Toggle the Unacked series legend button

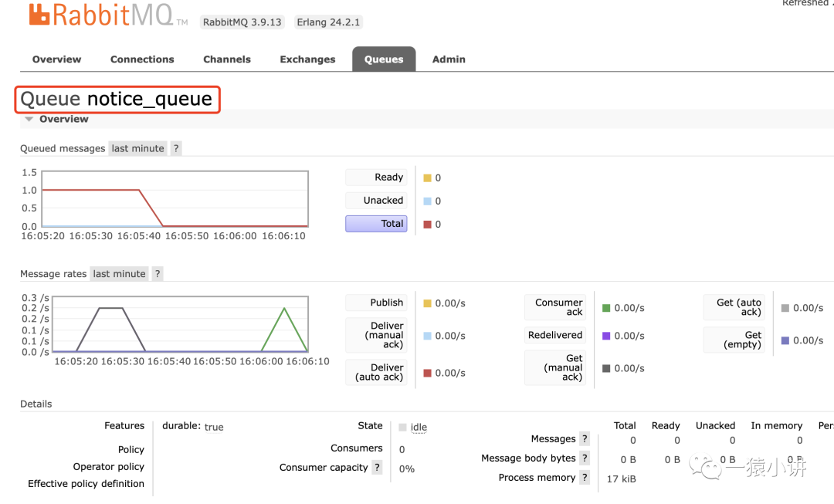pos(376,201)
